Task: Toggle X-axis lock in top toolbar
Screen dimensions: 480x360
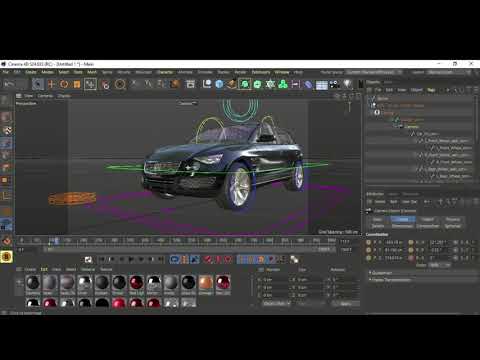Action: tap(134, 84)
